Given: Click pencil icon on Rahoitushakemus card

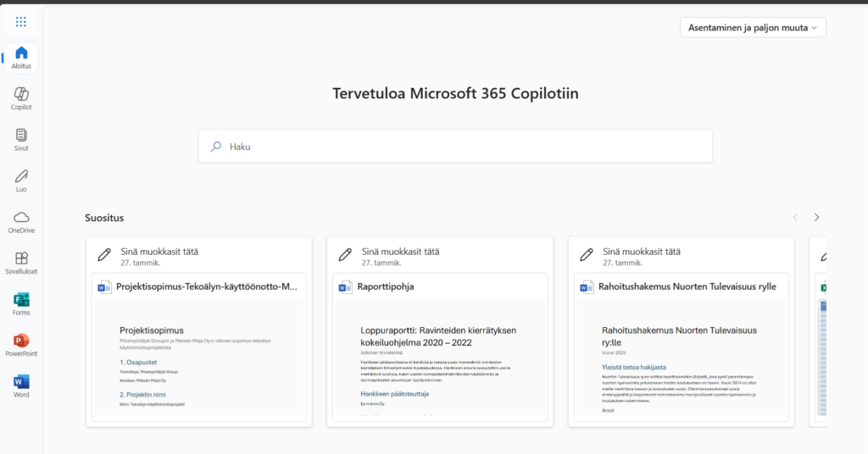Looking at the screenshot, I should 587,254.
